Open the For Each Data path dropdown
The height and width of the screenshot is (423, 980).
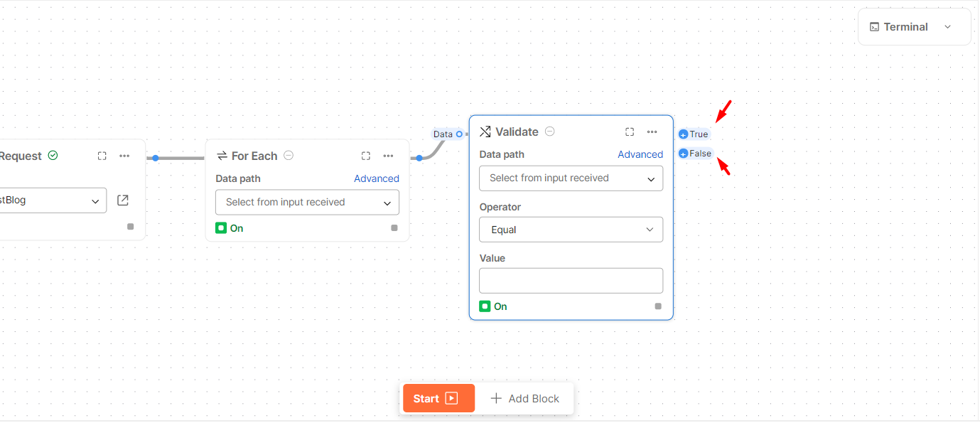point(307,203)
